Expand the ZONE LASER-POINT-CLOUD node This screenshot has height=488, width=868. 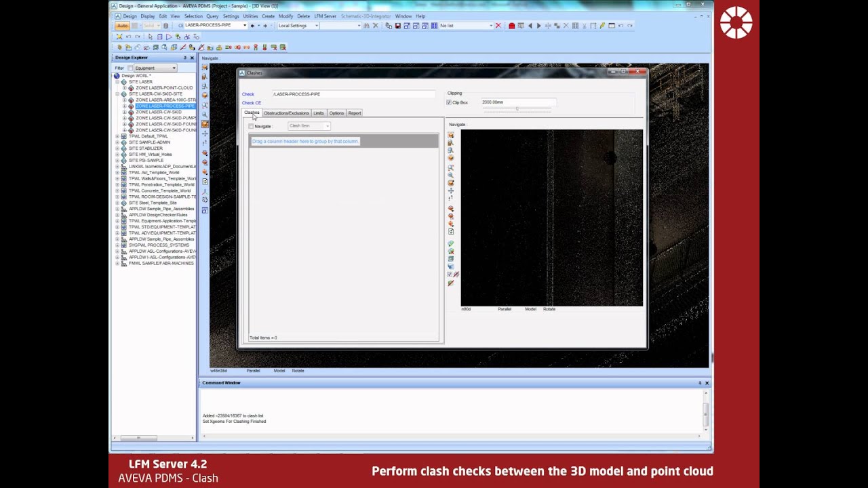click(124, 88)
